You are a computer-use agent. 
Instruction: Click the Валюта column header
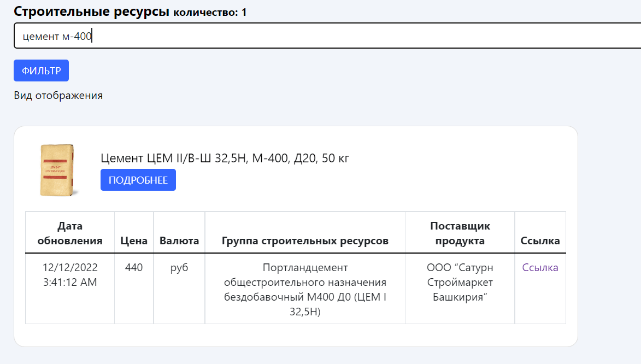pyautogui.click(x=179, y=240)
